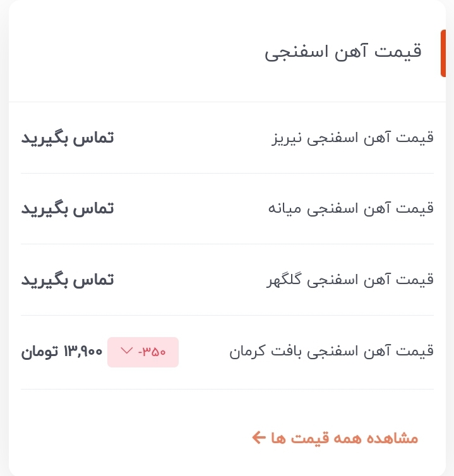
Task: Open the قیمت آهن اسفنجی میانه item
Action: (x=351, y=208)
